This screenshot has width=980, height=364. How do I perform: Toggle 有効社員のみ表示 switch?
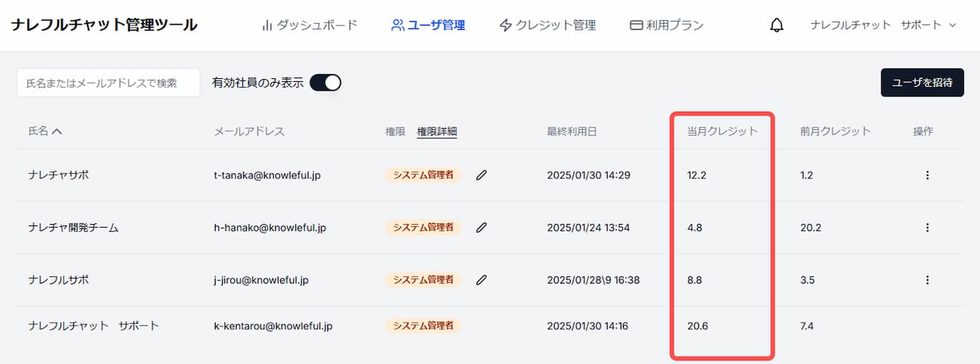325,83
